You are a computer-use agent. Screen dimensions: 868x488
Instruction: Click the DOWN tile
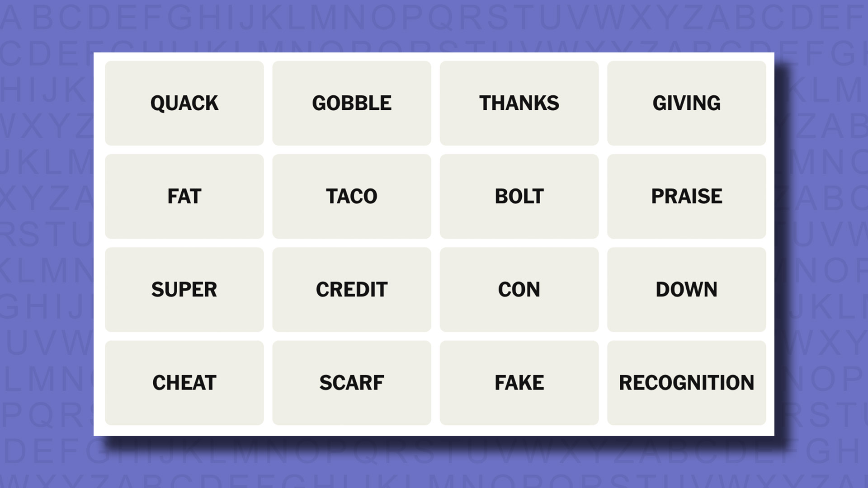(x=686, y=289)
